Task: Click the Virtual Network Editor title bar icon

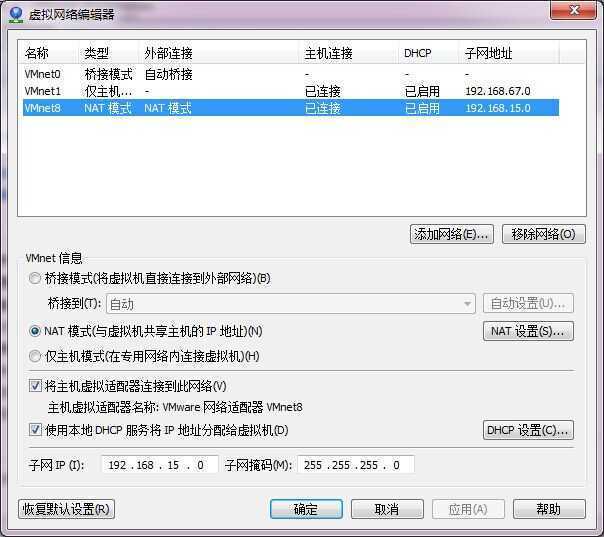Action: tap(16, 14)
